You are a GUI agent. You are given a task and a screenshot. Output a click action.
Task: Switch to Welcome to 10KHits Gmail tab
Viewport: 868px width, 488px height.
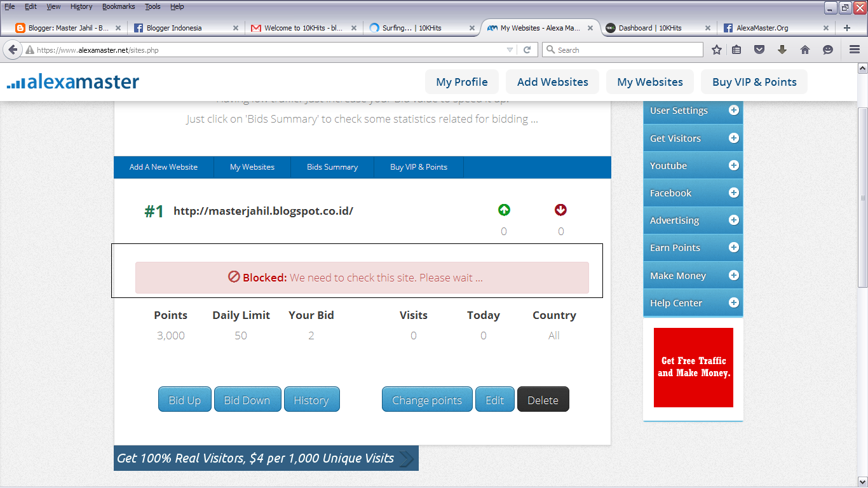pos(304,28)
